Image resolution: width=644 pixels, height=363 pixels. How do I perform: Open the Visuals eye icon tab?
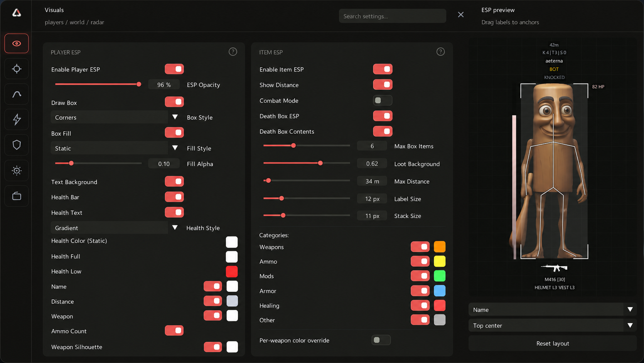pos(17,43)
